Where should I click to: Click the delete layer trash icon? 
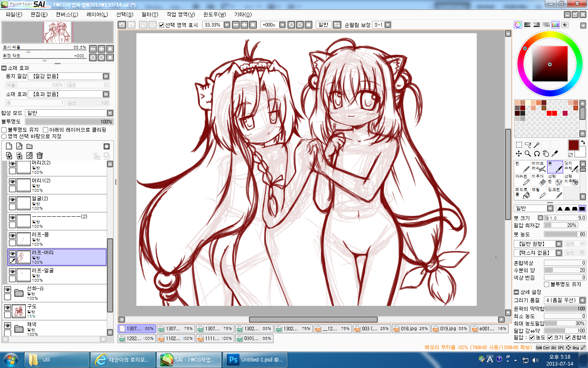40,155
